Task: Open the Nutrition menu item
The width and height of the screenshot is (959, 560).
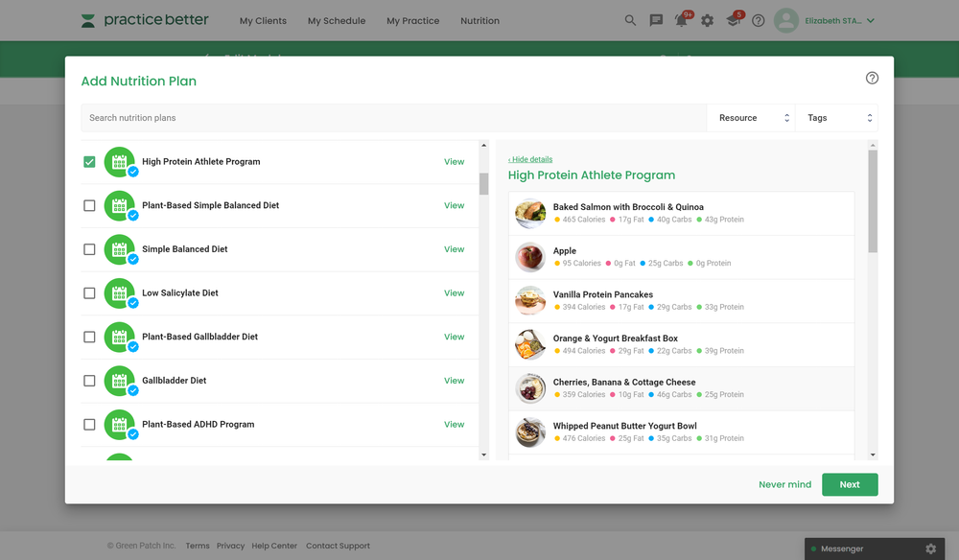Action: [x=479, y=20]
